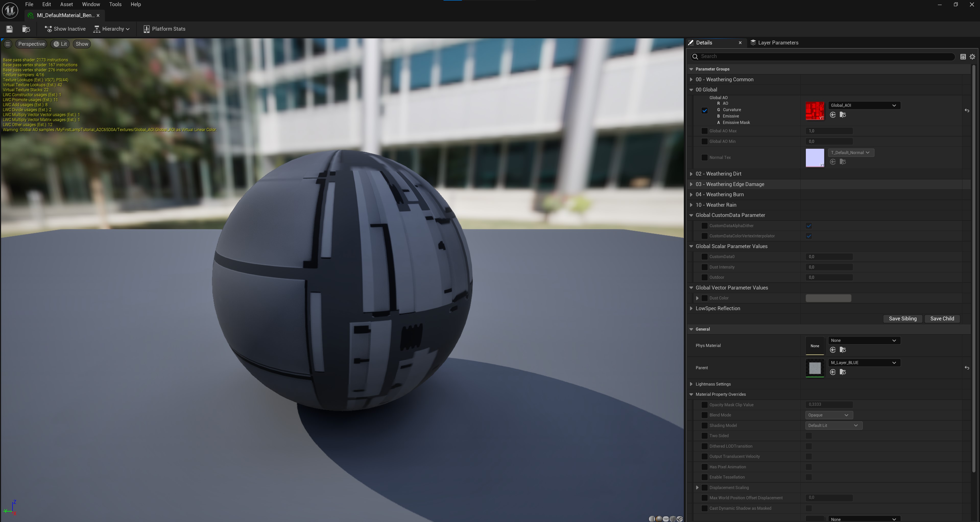
Task: Set preview mesh to cylinder shape
Action: [x=652, y=519]
